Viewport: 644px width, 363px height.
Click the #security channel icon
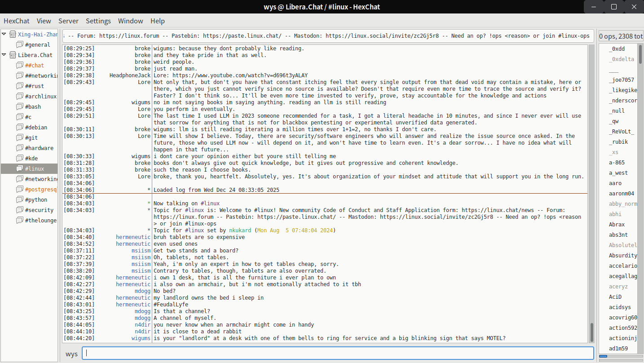click(x=20, y=210)
